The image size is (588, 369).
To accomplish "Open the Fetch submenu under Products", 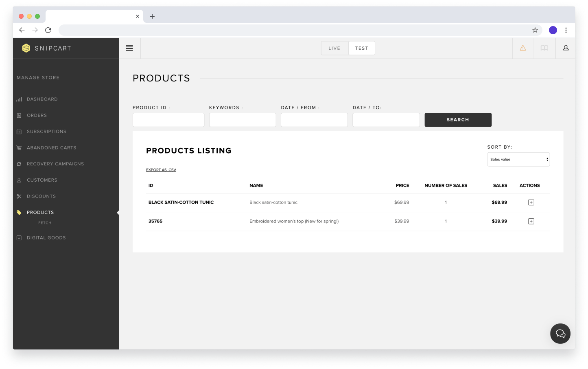I will click(x=45, y=223).
